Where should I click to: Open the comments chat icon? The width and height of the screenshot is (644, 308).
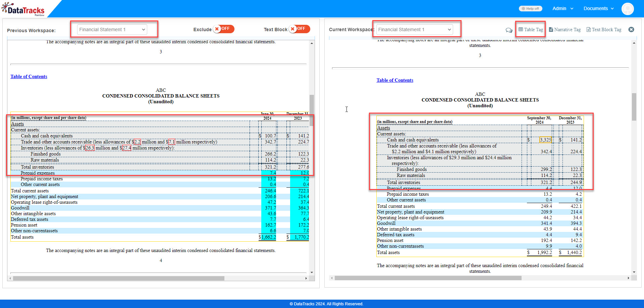(x=509, y=30)
